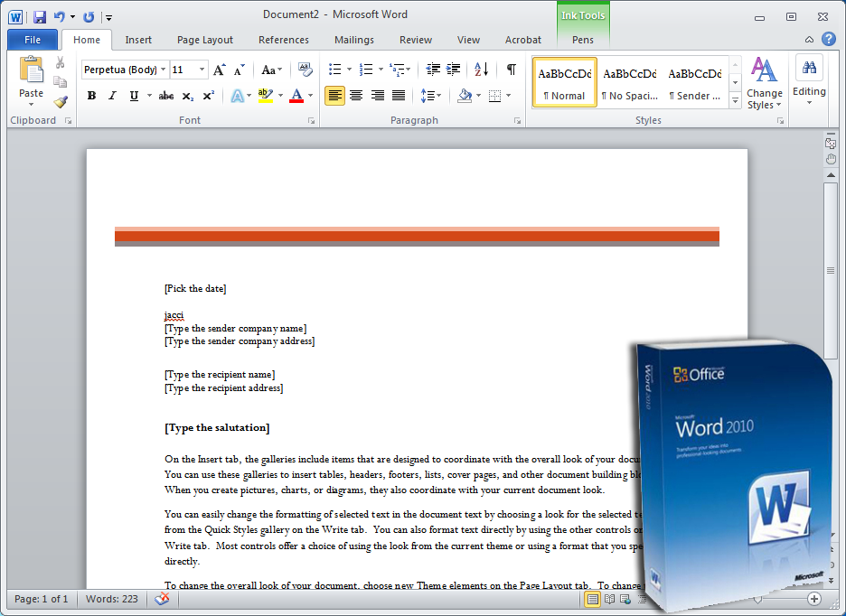Open the Format Painter
This screenshot has width=846, height=616.
coord(60,101)
